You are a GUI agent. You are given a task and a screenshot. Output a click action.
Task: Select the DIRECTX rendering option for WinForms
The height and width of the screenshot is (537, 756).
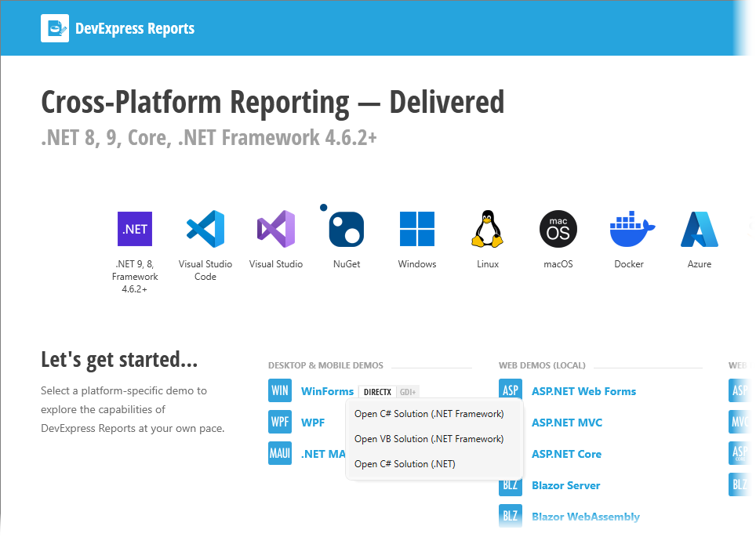pos(377,392)
